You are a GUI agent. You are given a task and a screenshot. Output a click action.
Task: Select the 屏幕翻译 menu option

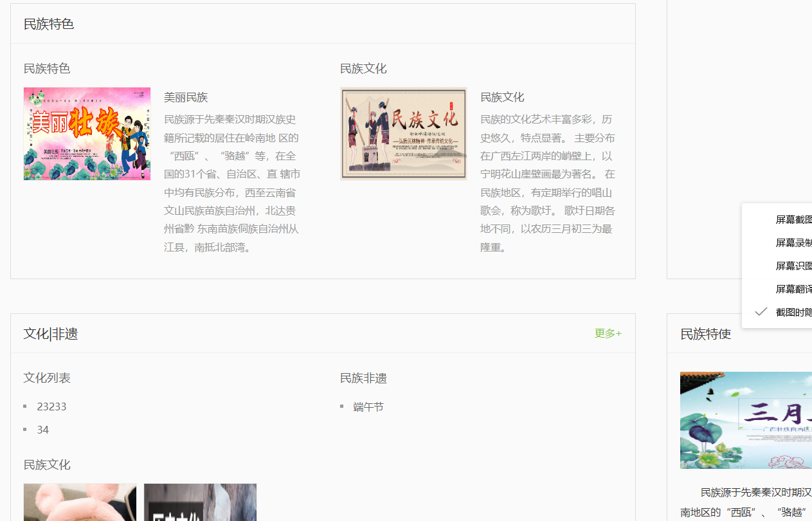pyautogui.click(x=793, y=289)
